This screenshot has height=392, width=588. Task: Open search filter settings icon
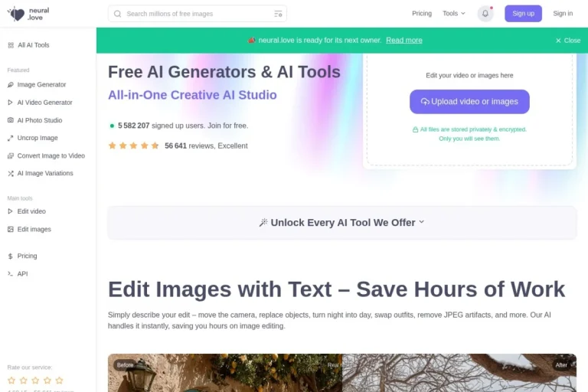point(278,14)
